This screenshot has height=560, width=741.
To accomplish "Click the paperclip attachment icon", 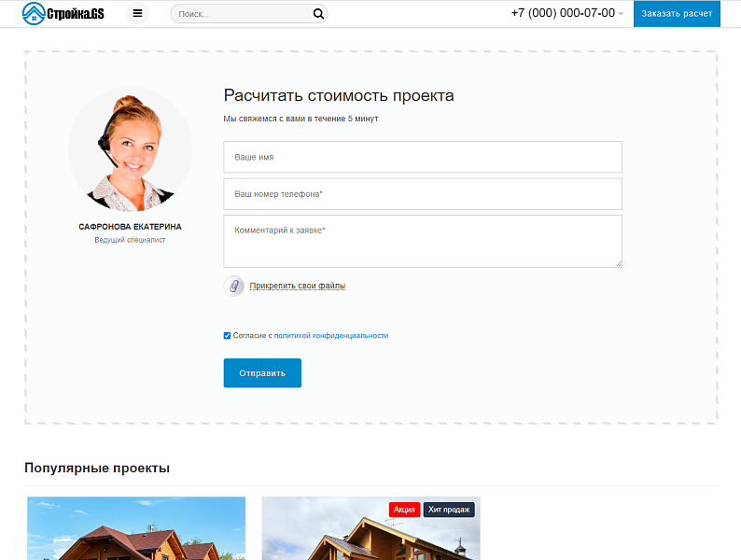I will (234, 286).
